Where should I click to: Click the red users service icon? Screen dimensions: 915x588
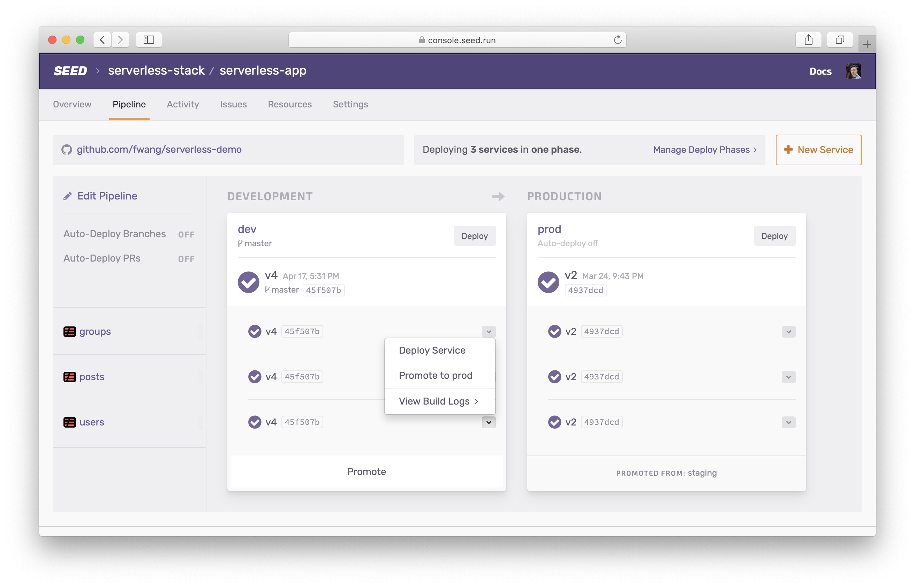coord(69,422)
